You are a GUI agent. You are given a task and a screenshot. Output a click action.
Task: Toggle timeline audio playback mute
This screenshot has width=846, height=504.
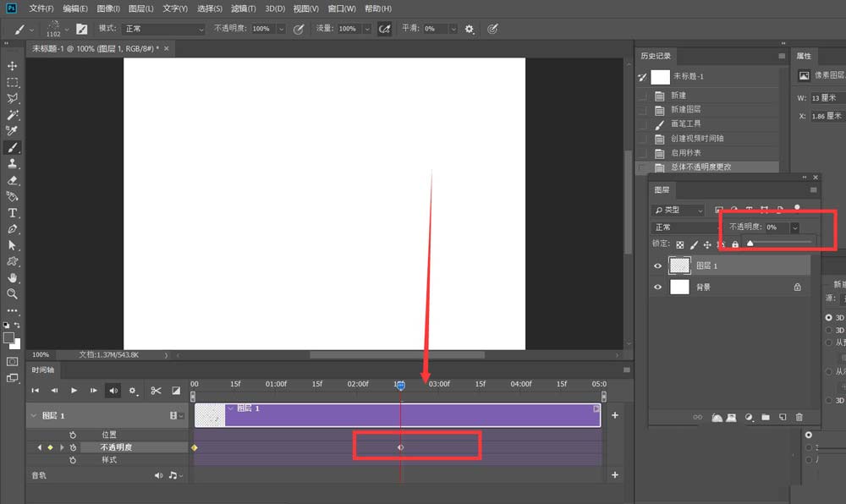coord(113,391)
